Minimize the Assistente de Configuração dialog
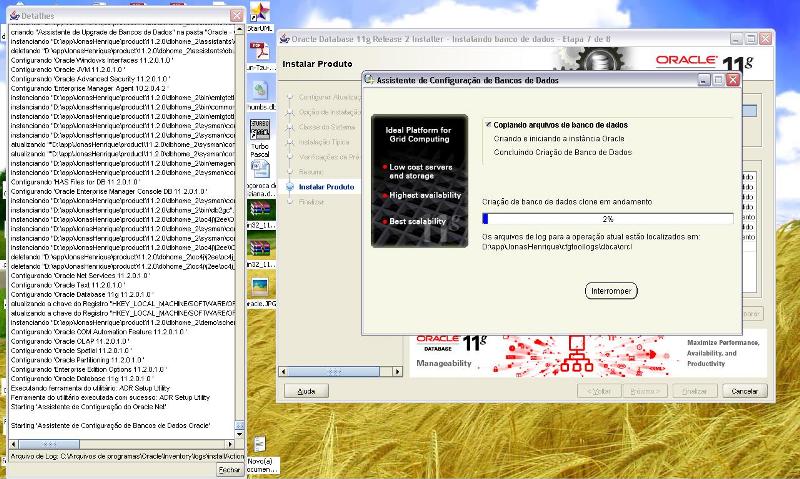 tap(704, 80)
